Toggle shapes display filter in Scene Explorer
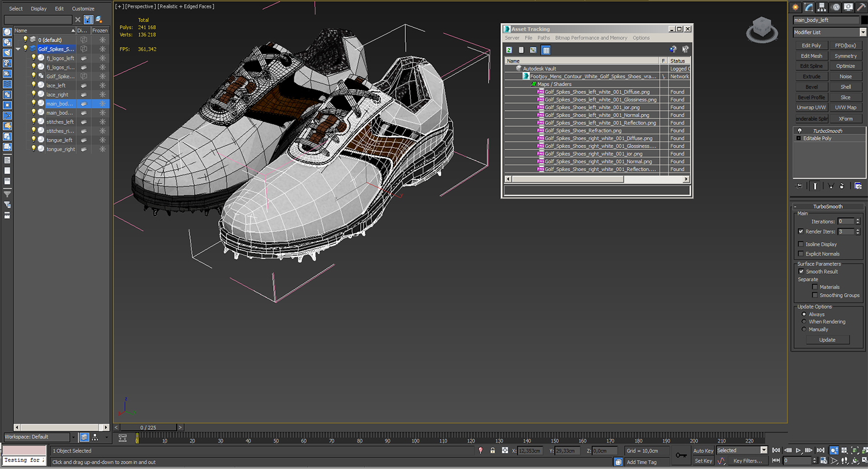 click(7, 43)
